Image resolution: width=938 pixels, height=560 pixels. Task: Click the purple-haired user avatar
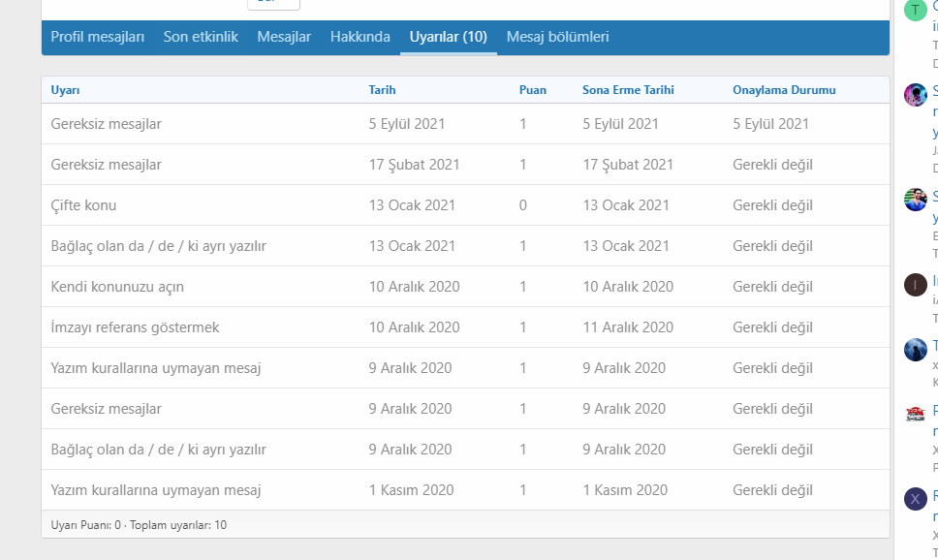[x=915, y=95]
